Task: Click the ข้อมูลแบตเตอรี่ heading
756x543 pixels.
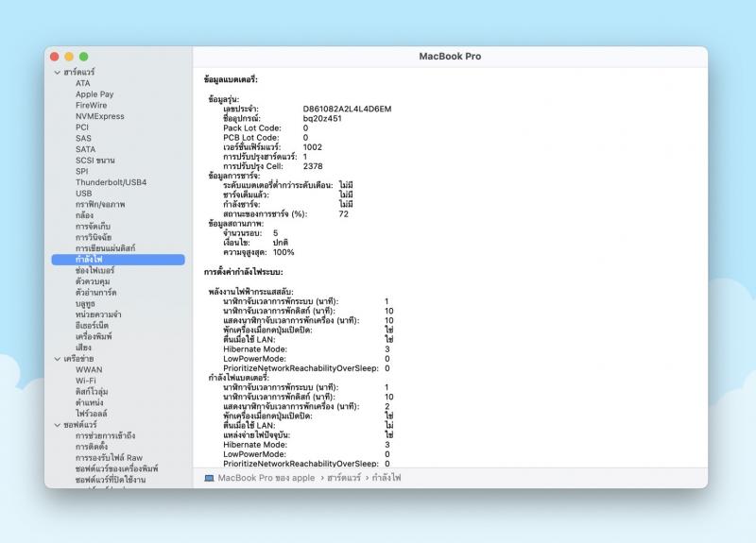Action: click(231, 80)
